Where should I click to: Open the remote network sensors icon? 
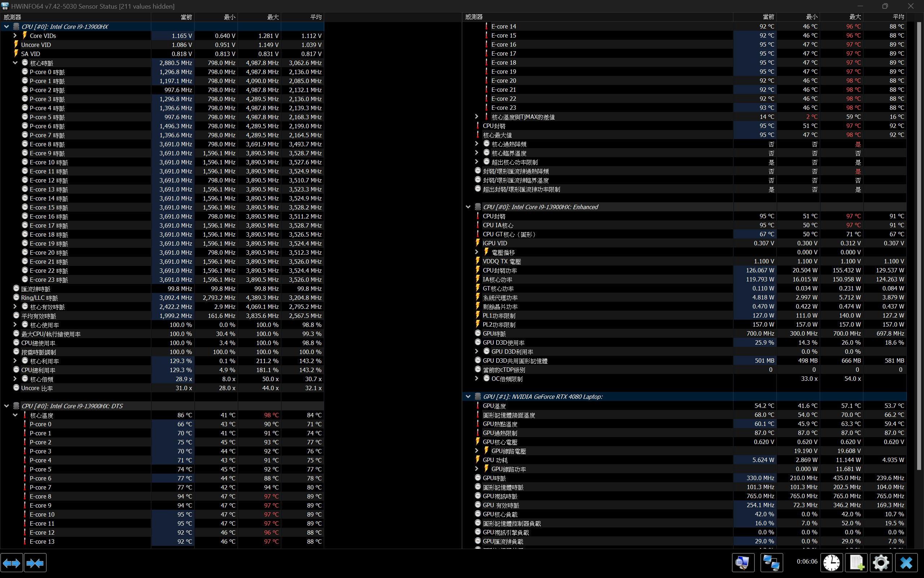tap(772, 563)
